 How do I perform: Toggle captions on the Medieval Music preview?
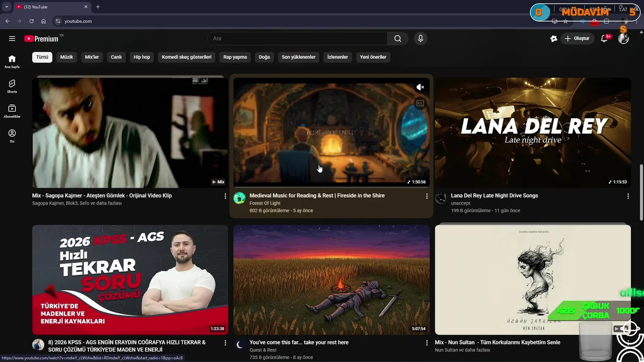[x=420, y=104]
